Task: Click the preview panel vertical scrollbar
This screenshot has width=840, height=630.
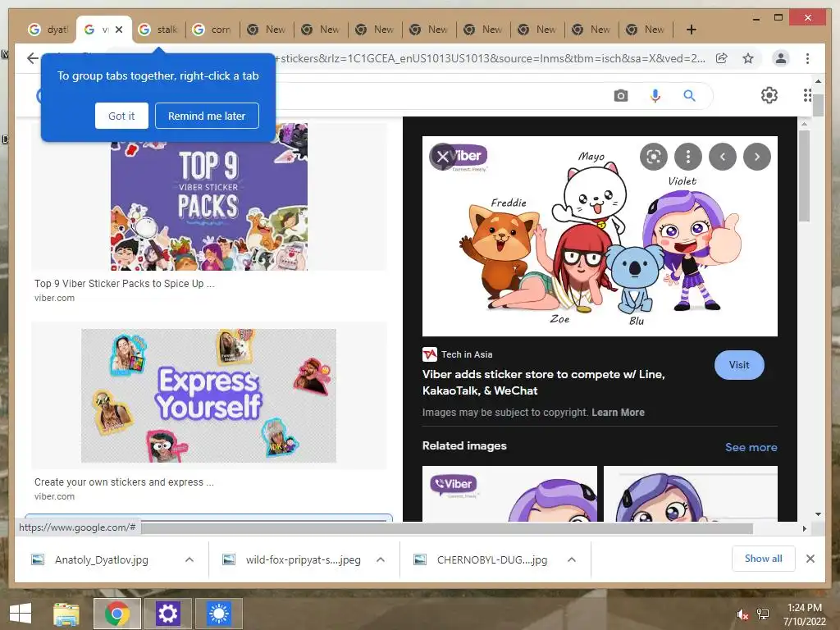Action: [x=804, y=176]
